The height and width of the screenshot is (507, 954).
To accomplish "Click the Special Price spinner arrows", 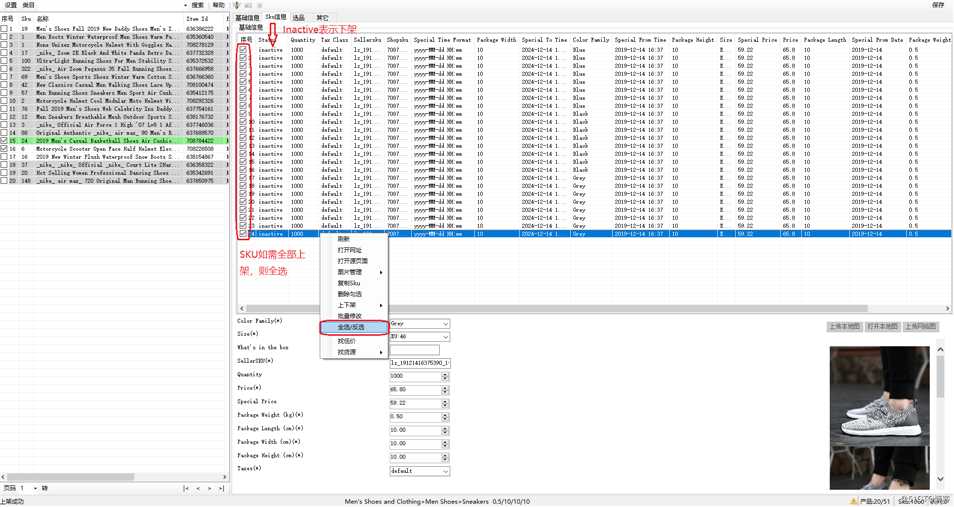I will pyautogui.click(x=445, y=403).
